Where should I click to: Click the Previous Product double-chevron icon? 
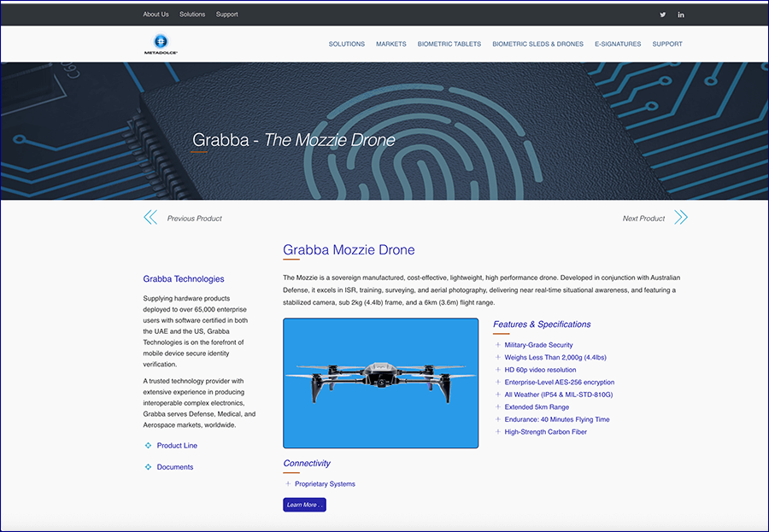pos(150,218)
